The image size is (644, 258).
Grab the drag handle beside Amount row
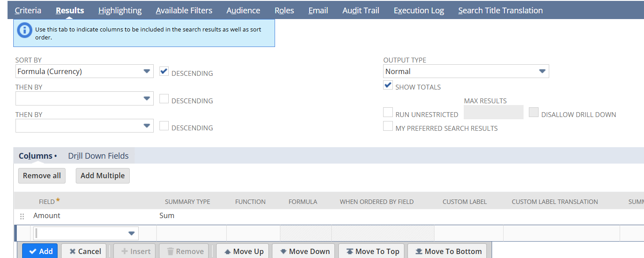pyautogui.click(x=22, y=216)
